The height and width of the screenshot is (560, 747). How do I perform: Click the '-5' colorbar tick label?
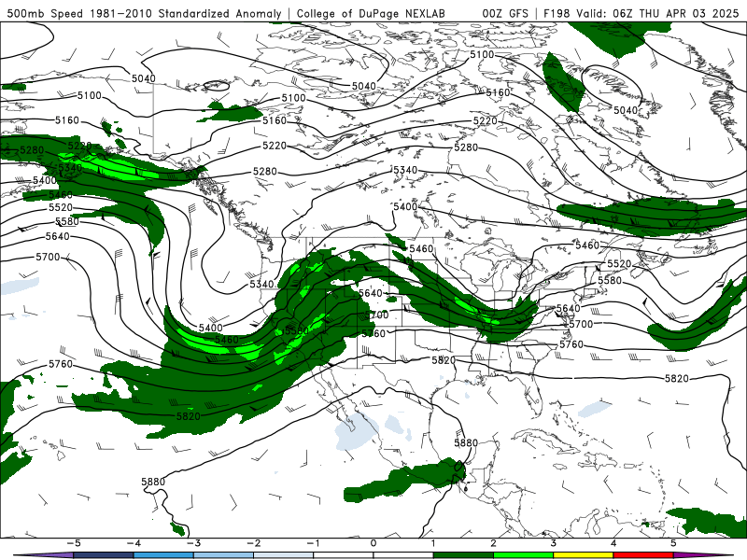[74, 543]
